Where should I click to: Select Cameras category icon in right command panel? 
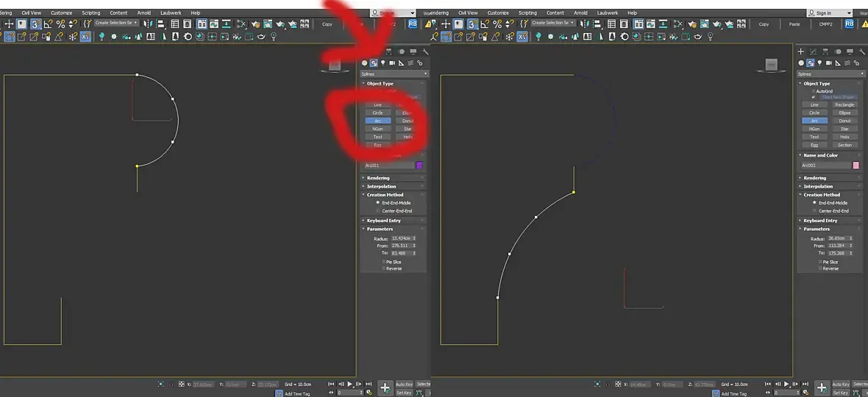click(829, 63)
